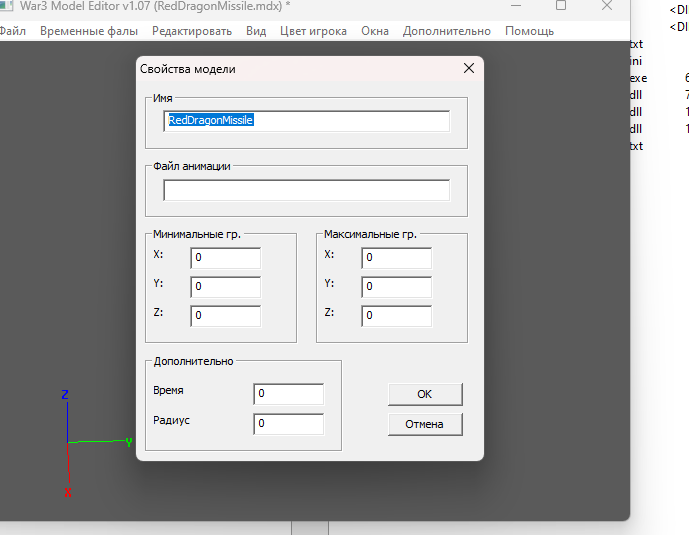Click the minimum bounds Z field
The width and height of the screenshot is (689, 535).
pyautogui.click(x=225, y=316)
